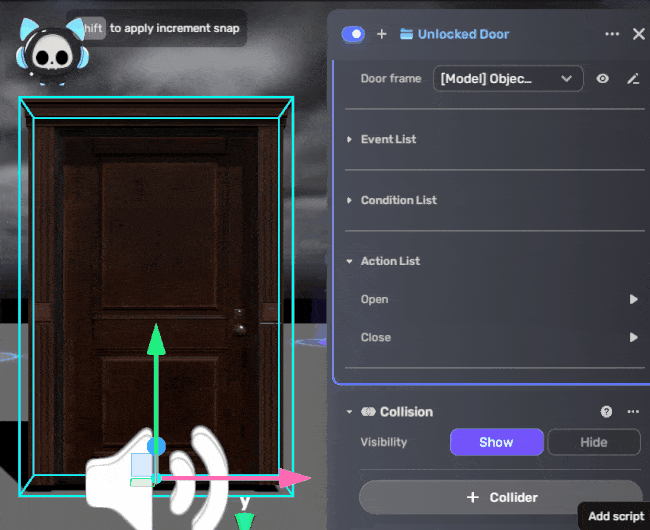Toggle the Unlocked Door enabled switch
The image size is (650, 530).
353,34
